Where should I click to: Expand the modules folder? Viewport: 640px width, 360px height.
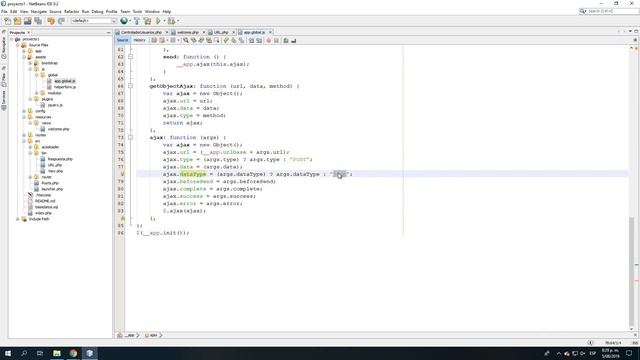pyautogui.click(x=36, y=93)
